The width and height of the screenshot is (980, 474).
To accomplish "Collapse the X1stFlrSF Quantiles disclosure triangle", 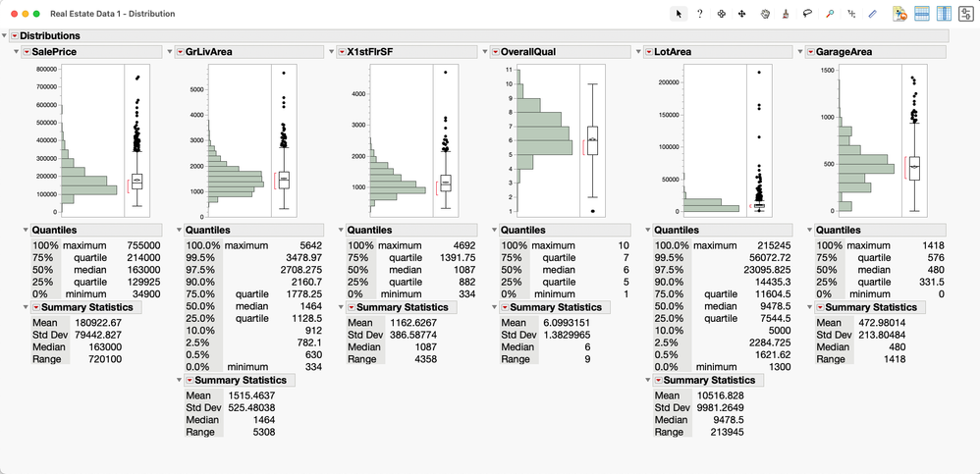I will tap(341, 230).
